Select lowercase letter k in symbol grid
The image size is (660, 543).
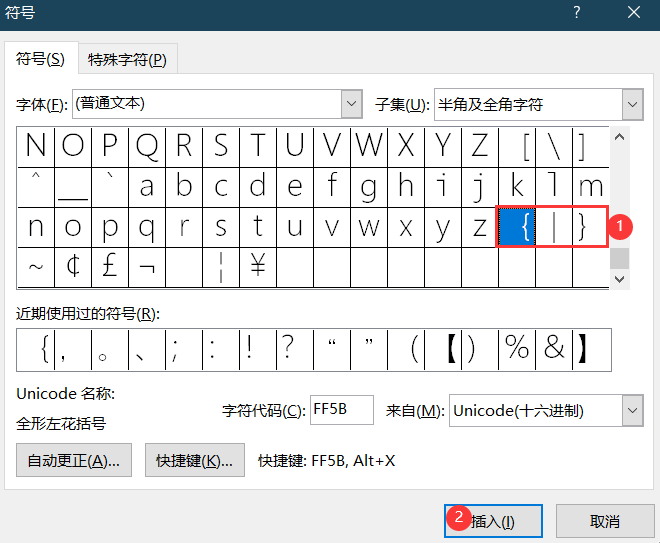coord(517,187)
